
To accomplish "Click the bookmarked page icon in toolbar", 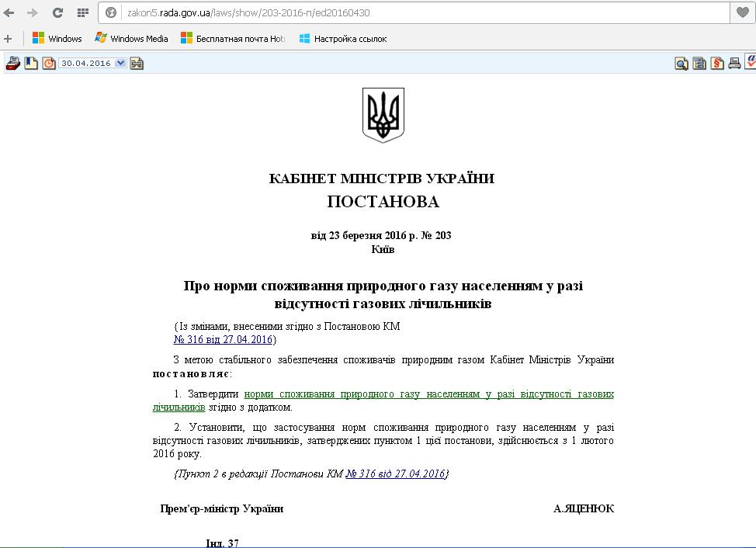I will pos(31,64).
